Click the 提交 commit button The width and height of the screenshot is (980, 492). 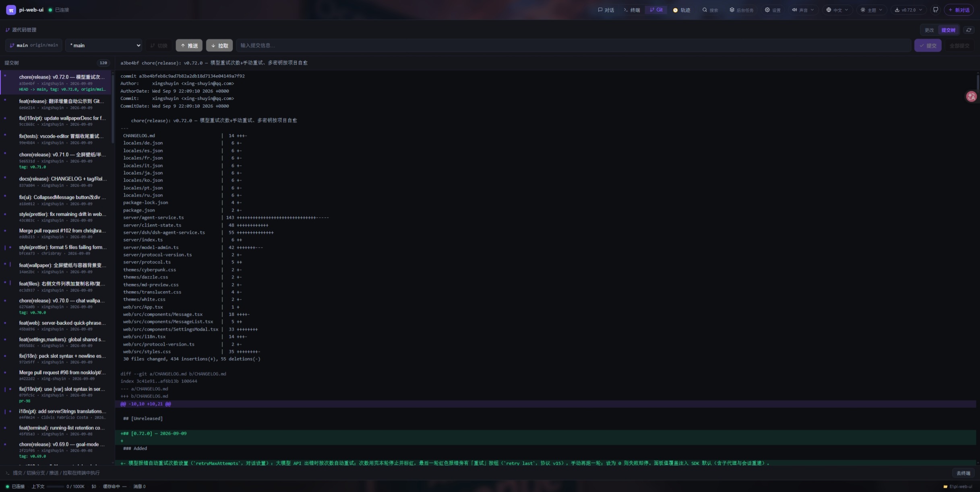(928, 45)
